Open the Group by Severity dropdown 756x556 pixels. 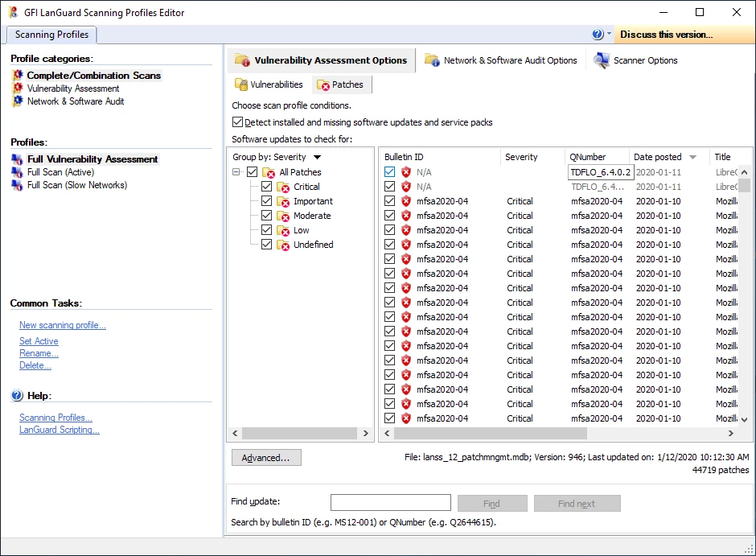(x=316, y=158)
